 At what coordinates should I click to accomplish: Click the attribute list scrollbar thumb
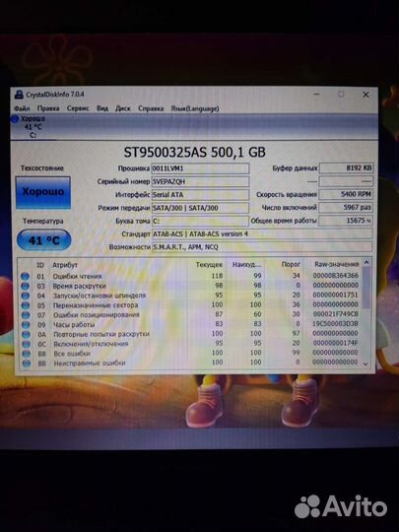tap(366, 288)
